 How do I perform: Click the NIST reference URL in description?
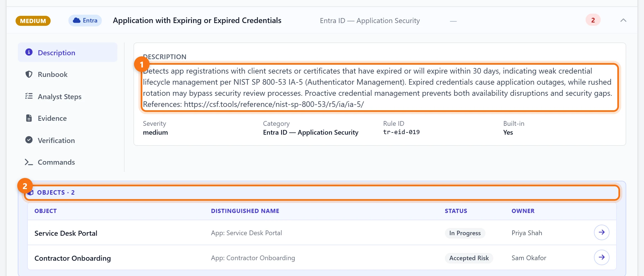click(x=274, y=104)
